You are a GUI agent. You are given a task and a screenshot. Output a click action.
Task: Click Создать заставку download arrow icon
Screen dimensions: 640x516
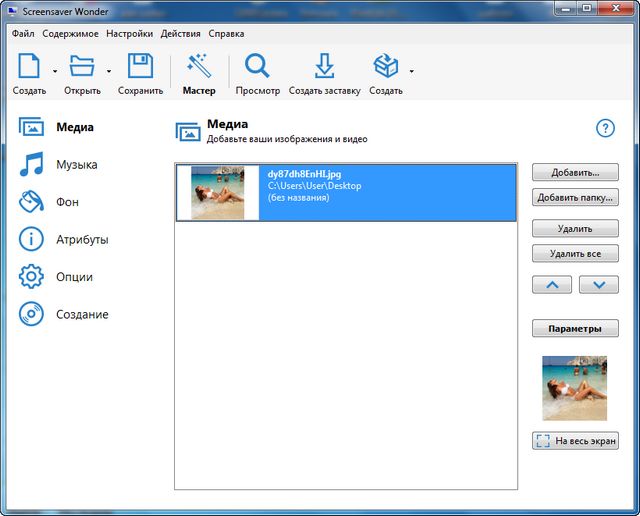324,67
